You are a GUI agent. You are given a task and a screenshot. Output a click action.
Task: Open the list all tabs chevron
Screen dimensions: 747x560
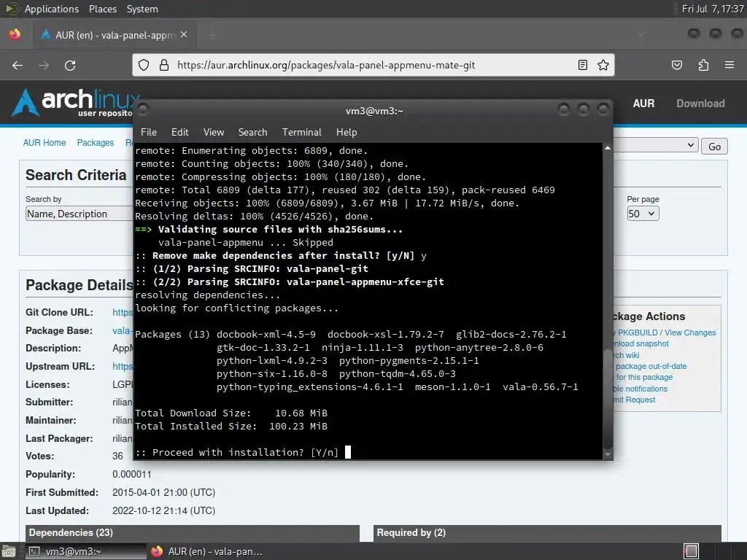tap(641, 34)
